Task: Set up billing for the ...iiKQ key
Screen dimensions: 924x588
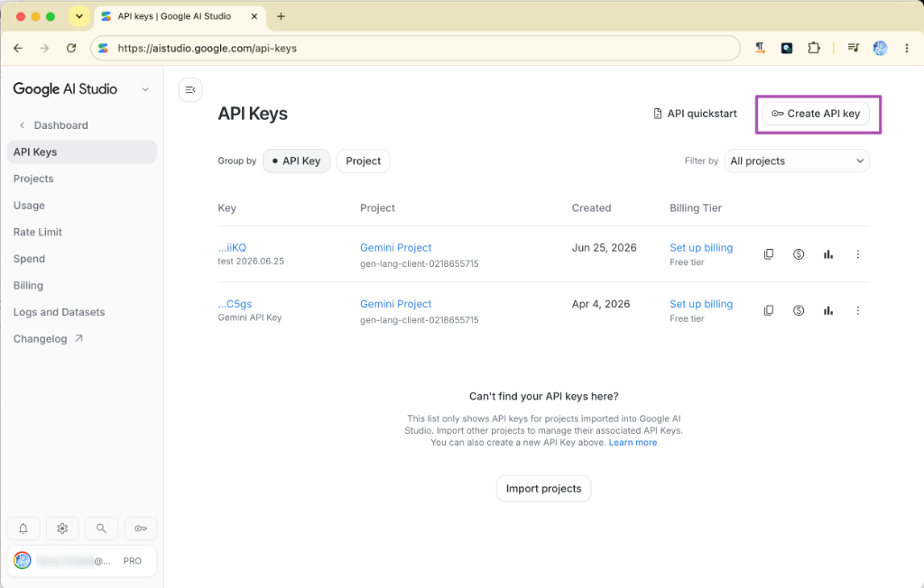Action: [x=700, y=247]
